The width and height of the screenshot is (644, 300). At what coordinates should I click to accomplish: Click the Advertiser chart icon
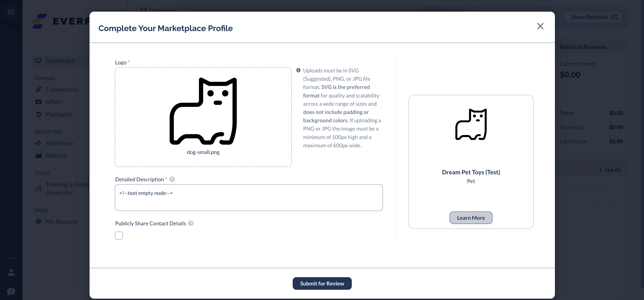38,143
